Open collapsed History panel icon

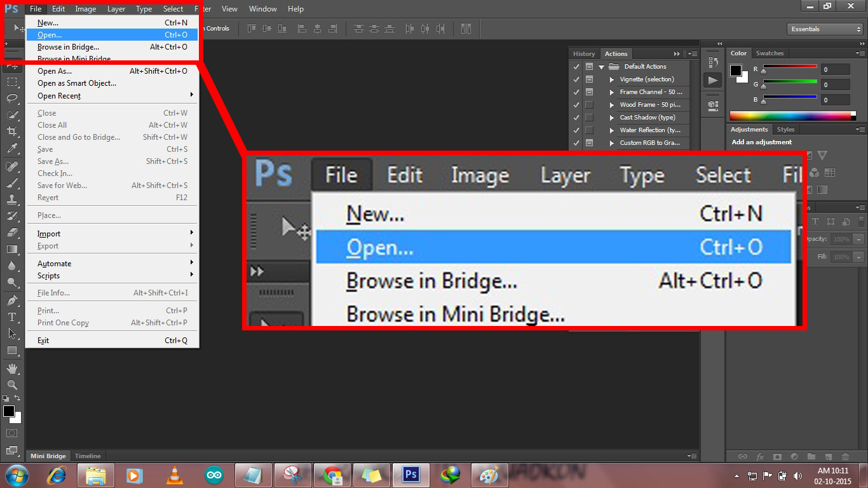[x=713, y=62]
